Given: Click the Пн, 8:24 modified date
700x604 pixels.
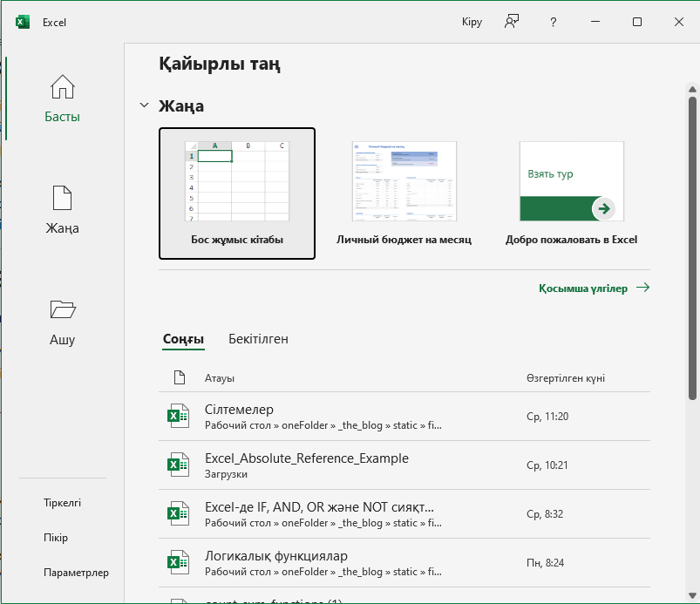Looking at the screenshot, I should (x=545, y=562).
